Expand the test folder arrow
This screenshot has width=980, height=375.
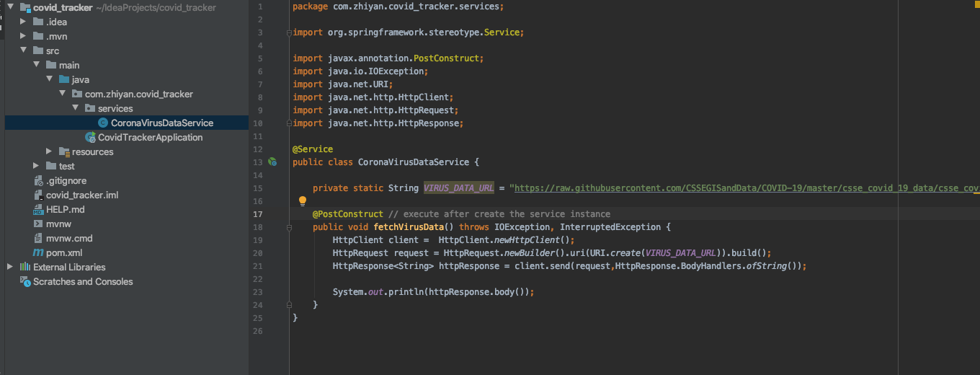[49, 167]
